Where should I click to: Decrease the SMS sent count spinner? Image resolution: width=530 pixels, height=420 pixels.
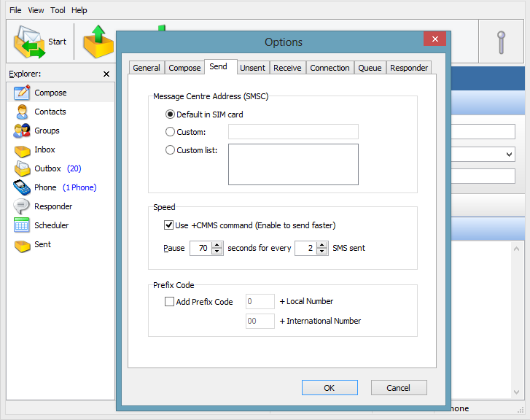[321, 252]
